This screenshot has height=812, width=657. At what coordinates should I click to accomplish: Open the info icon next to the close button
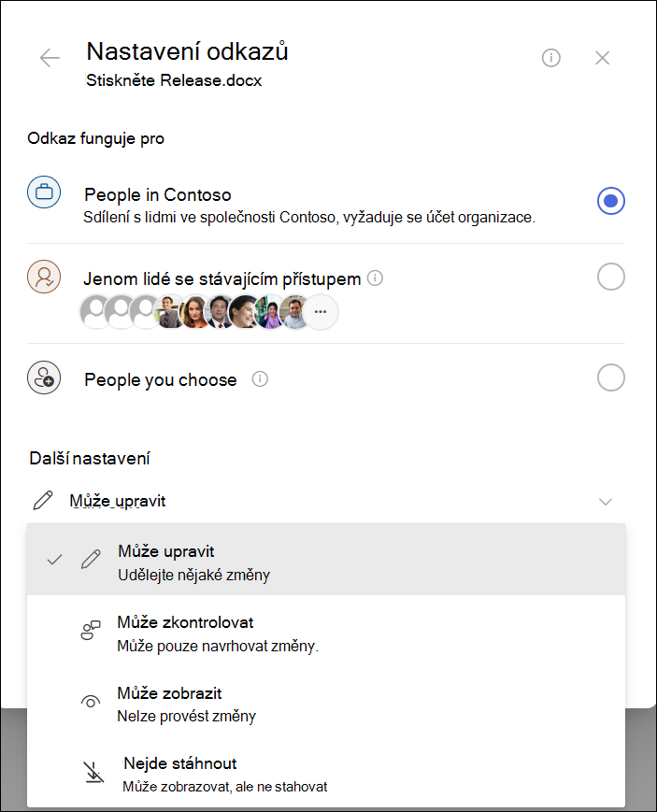click(x=550, y=58)
